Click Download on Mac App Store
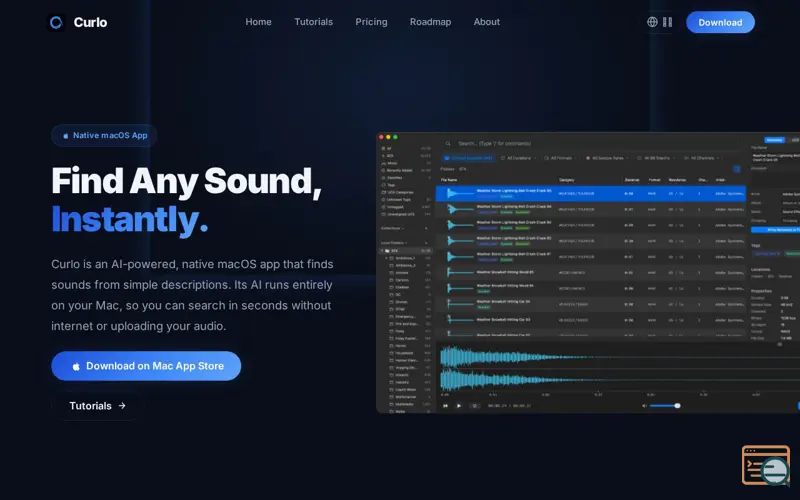The image size is (800, 500). click(x=146, y=366)
